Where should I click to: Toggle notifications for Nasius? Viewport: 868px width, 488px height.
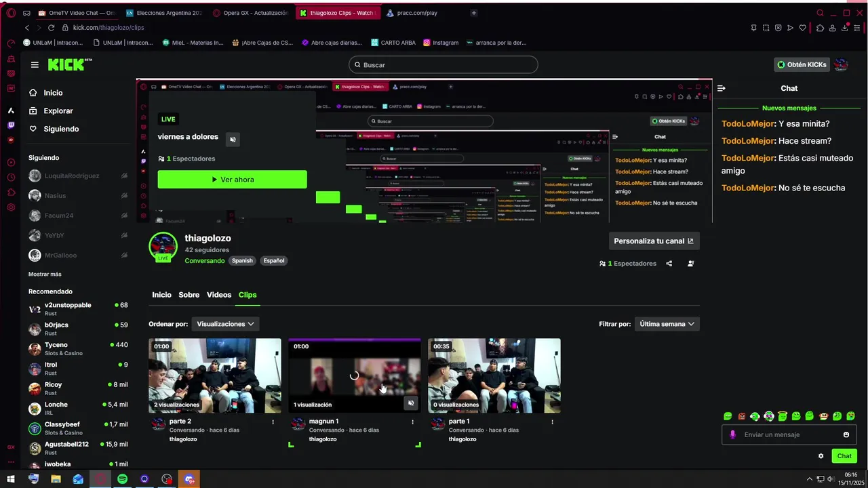coord(124,195)
